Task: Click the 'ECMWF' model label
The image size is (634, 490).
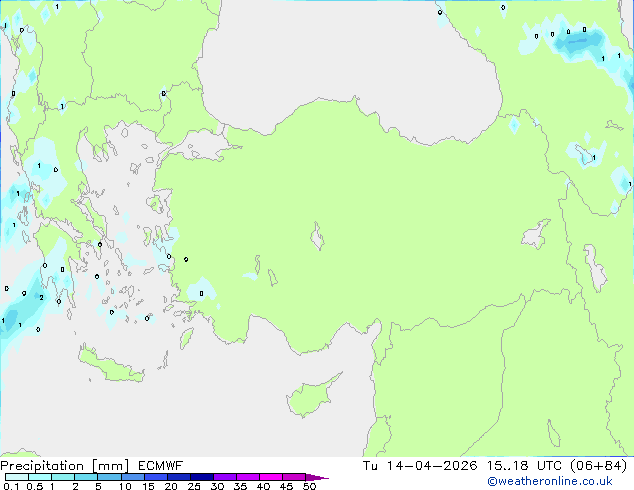Action: click(161, 466)
